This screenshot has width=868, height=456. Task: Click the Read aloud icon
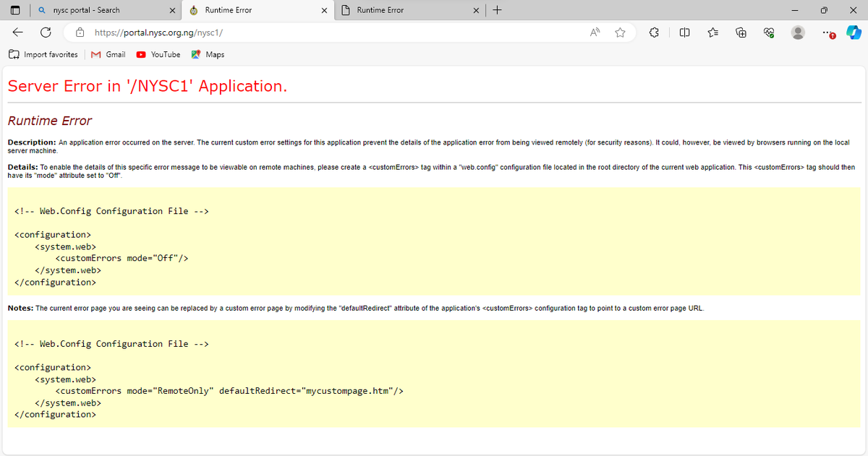(595, 33)
